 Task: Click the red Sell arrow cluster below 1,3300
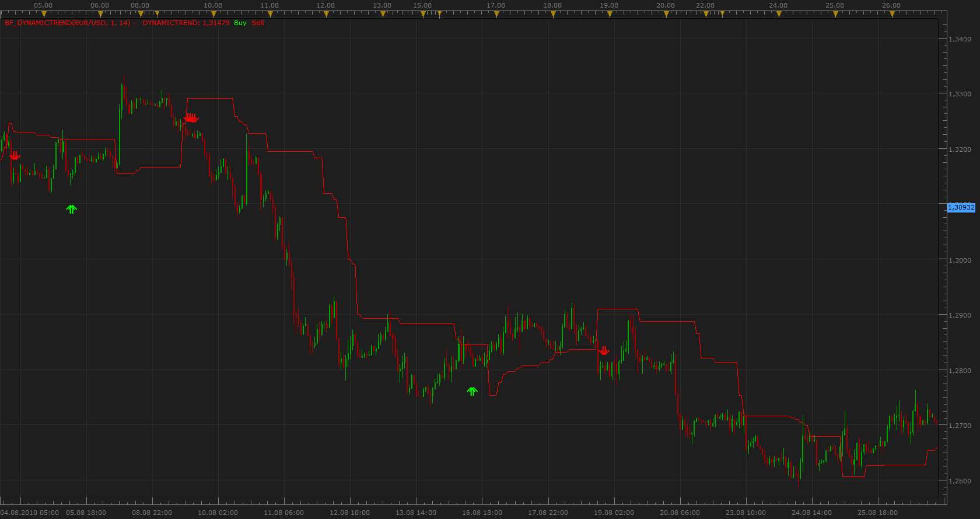click(x=191, y=118)
